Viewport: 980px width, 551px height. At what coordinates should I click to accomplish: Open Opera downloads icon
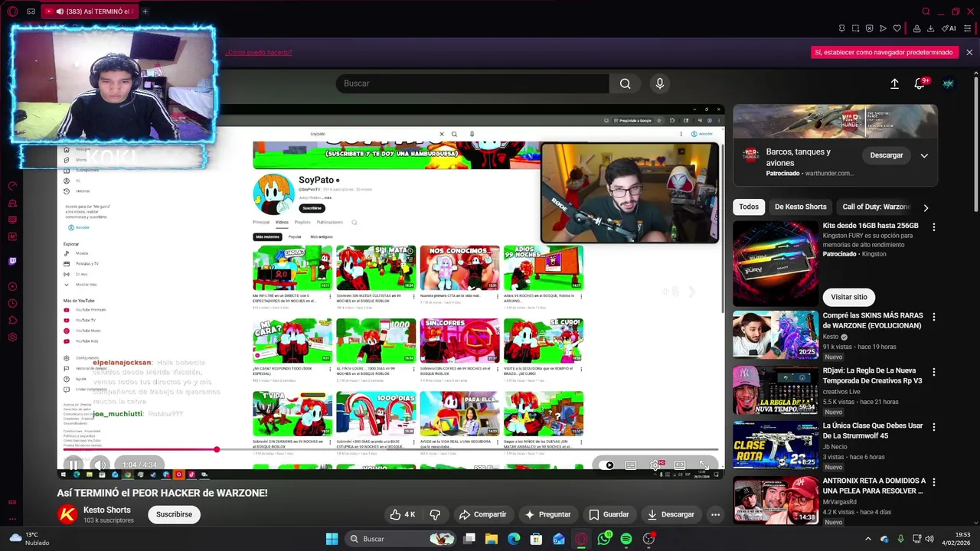click(930, 28)
